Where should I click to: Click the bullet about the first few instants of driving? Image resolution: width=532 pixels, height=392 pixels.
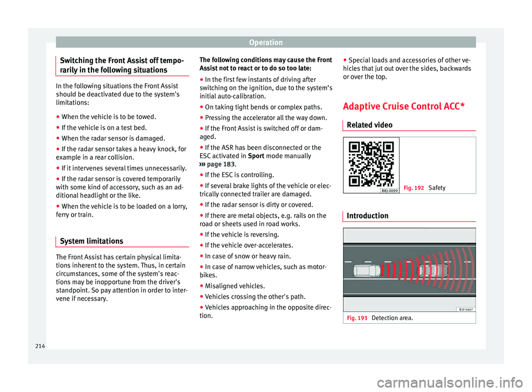coord(266,88)
